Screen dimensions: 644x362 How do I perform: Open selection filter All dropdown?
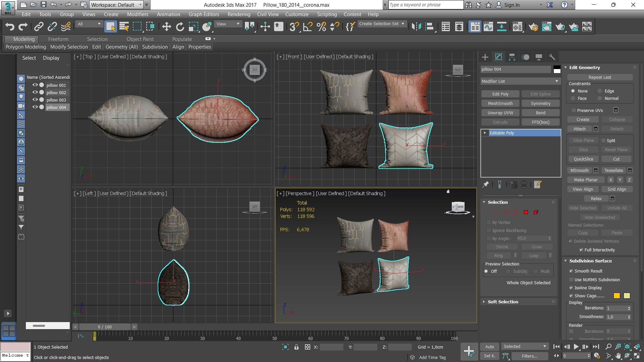(89, 24)
